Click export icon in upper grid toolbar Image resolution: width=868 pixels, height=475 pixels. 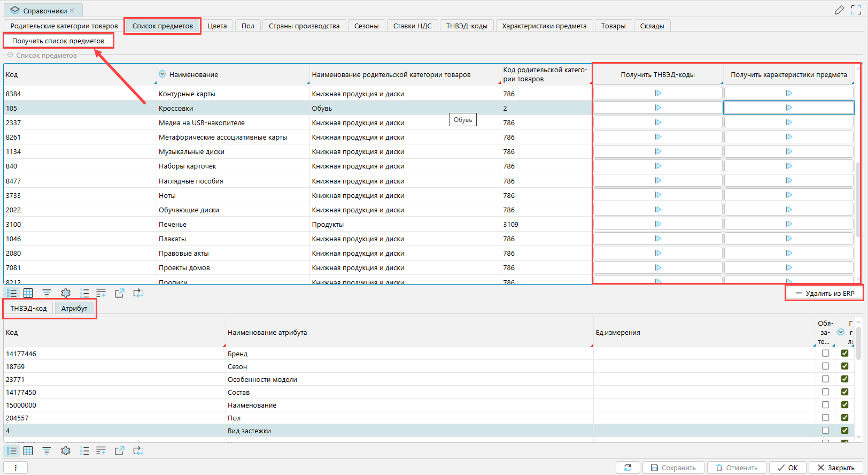click(x=120, y=293)
